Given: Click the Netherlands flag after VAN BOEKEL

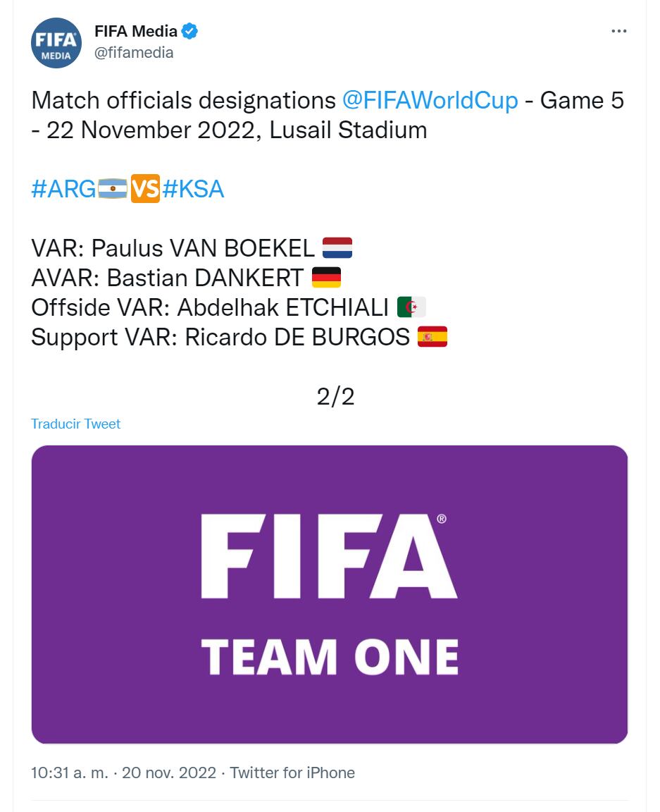Looking at the screenshot, I should tap(337, 248).
